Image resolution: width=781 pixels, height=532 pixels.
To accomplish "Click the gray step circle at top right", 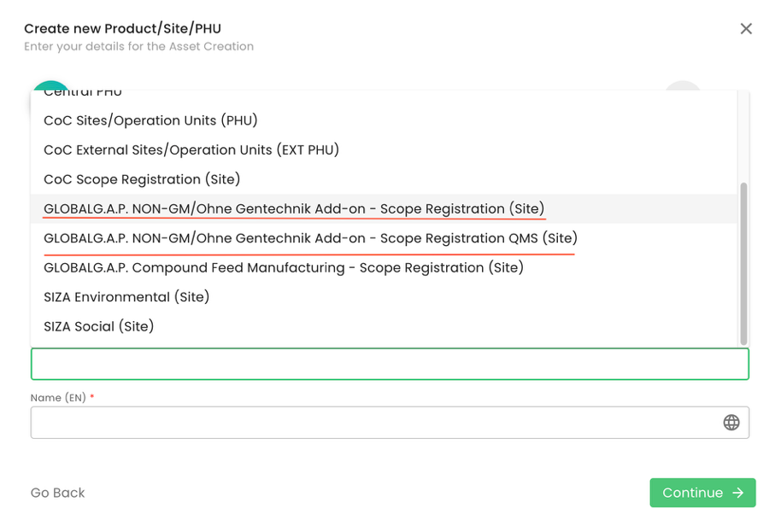I will [683, 85].
